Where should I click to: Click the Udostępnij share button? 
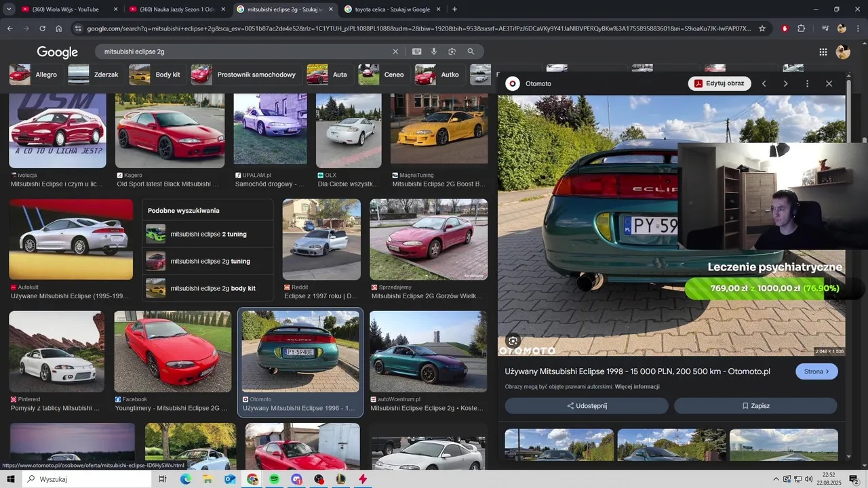pyautogui.click(x=587, y=406)
